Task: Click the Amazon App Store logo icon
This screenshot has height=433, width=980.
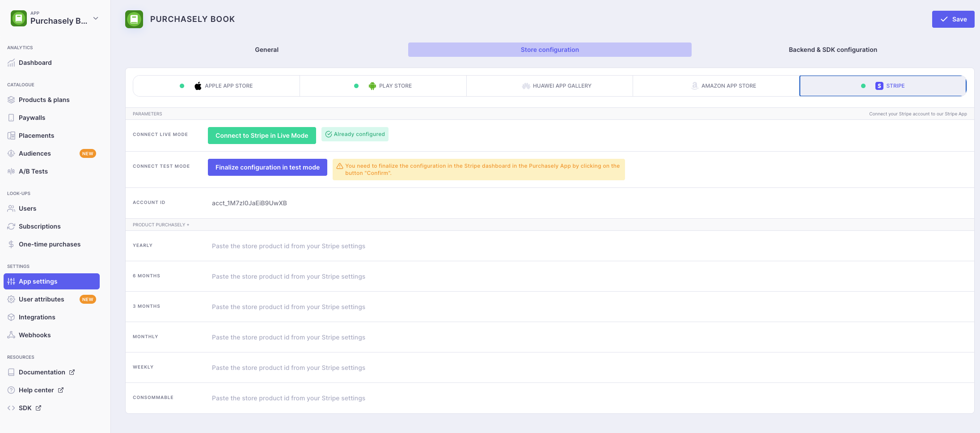Action: click(694, 86)
